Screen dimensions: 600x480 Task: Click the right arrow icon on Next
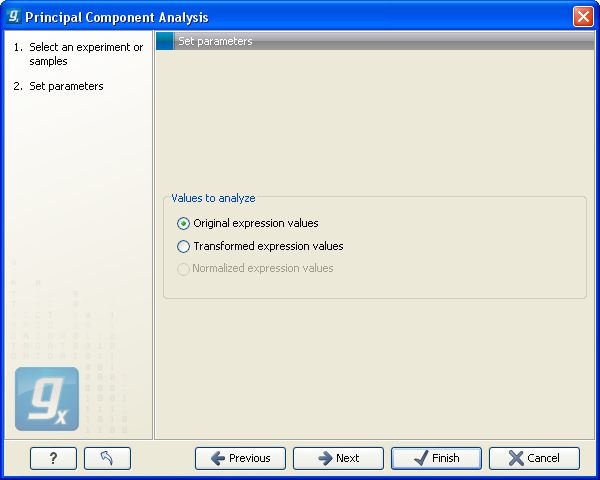click(324, 458)
